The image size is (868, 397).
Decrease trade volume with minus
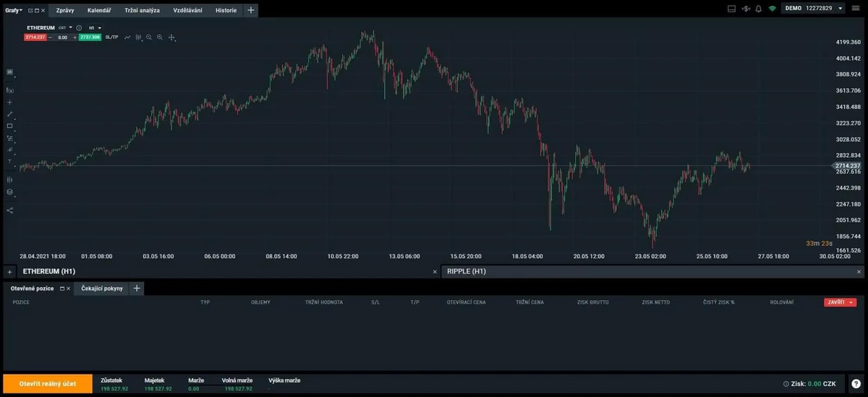click(x=51, y=37)
